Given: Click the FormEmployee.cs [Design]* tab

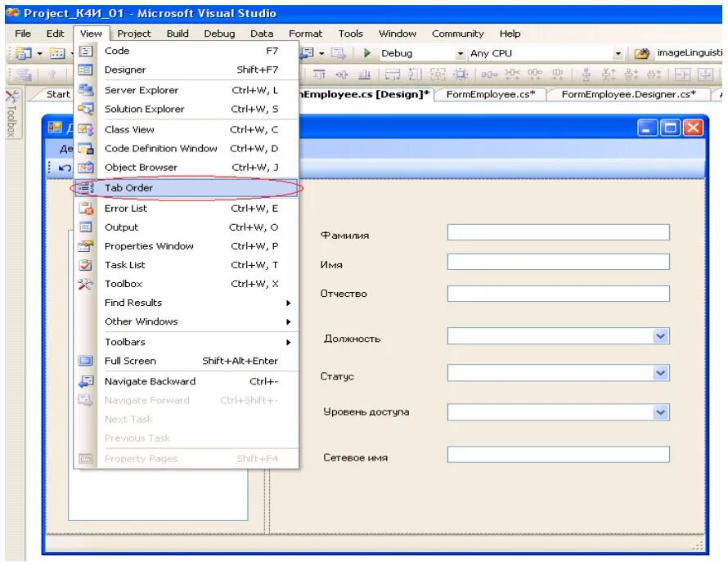Looking at the screenshot, I should tap(365, 94).
